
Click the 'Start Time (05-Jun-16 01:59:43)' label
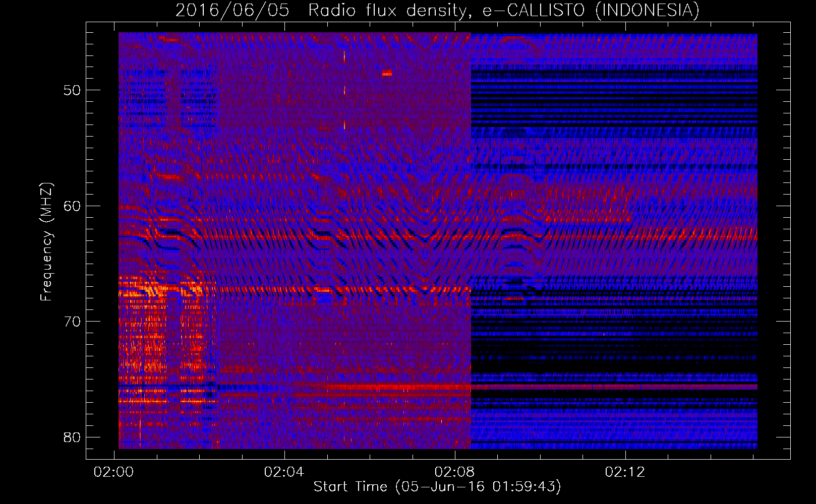[x=437, y=487]
